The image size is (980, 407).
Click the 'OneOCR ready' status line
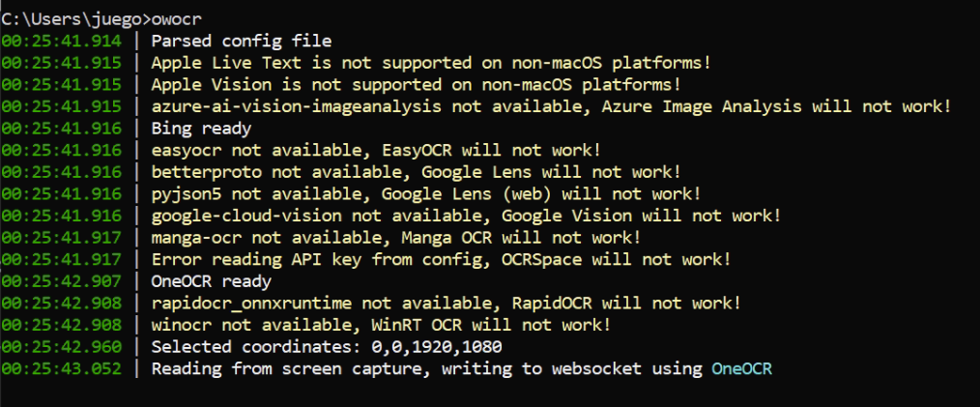(212, 281)
